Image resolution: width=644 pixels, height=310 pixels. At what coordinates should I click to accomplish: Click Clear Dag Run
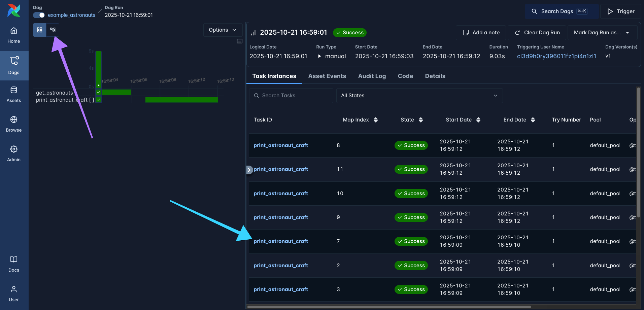click(537, 32)
